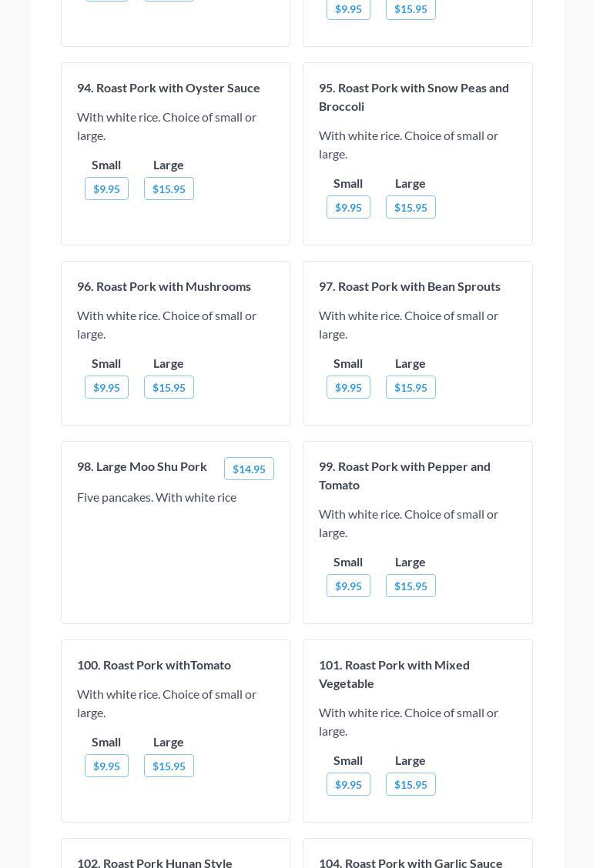Click 97. Roast Pork with Bean Sprouts title

click(x=410, y=286)
